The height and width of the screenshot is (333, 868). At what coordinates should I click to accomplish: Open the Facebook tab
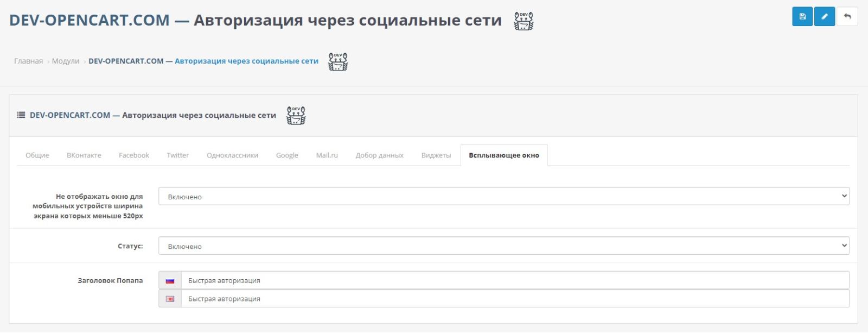click(x=134, y=155)
